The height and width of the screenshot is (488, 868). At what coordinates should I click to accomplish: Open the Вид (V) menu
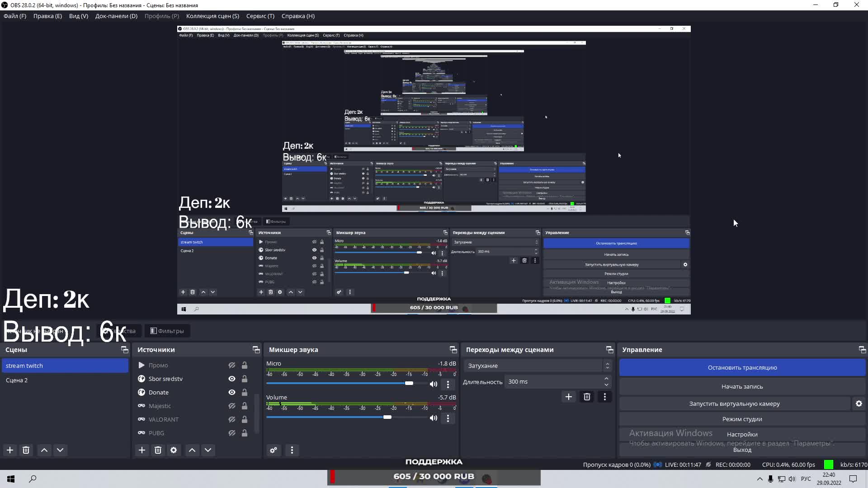pyautogui.click(x=79, y=16)
